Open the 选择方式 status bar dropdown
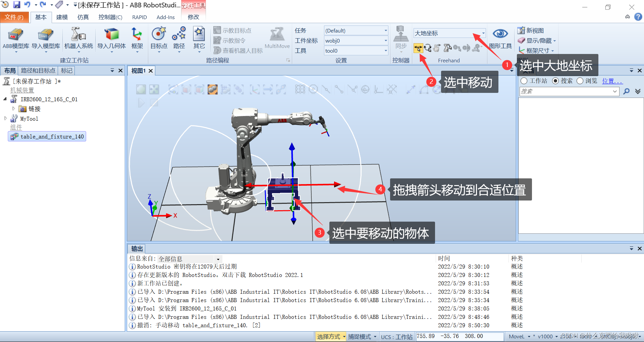 pos(331,337)
